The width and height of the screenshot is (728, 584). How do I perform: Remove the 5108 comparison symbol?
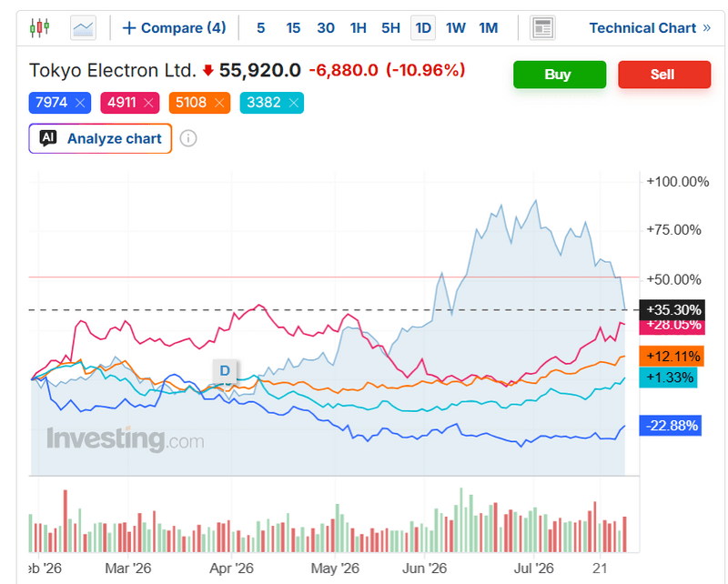(x=219, y=103)
